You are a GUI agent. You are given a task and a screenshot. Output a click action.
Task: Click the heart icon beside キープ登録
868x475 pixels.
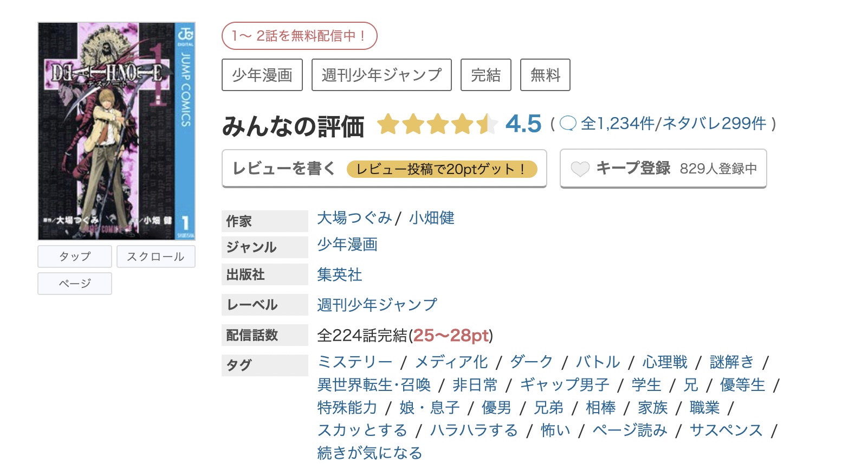pos(580,169)
